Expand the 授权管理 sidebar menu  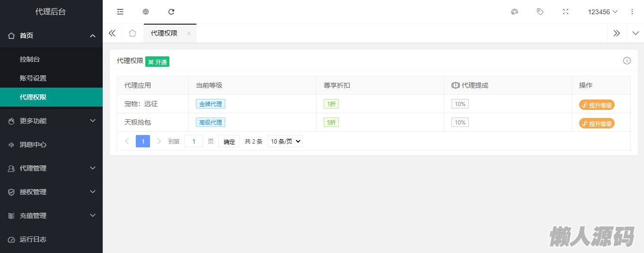51,192
